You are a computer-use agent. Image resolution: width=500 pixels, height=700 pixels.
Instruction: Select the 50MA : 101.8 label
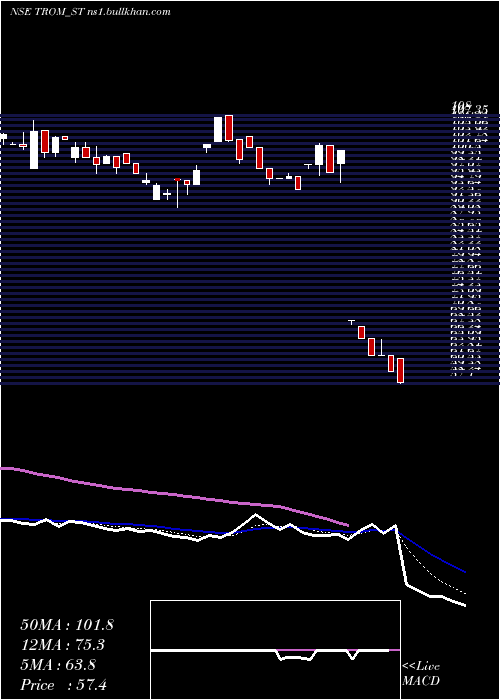(x=67, y=625)
